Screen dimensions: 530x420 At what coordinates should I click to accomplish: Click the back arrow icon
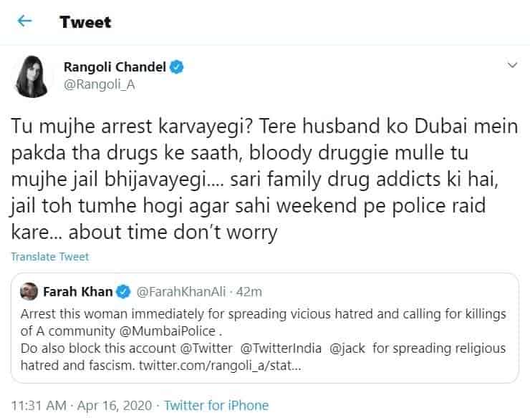pos(25,21)
